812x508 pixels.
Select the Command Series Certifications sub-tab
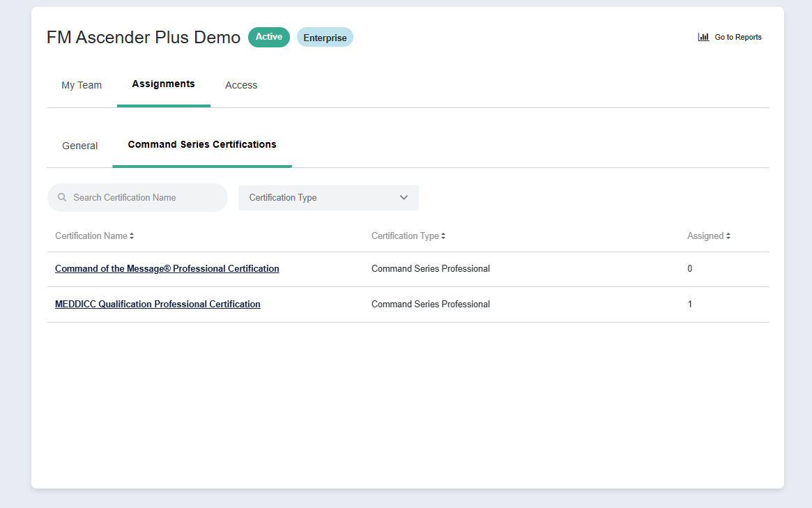[202, 144]
